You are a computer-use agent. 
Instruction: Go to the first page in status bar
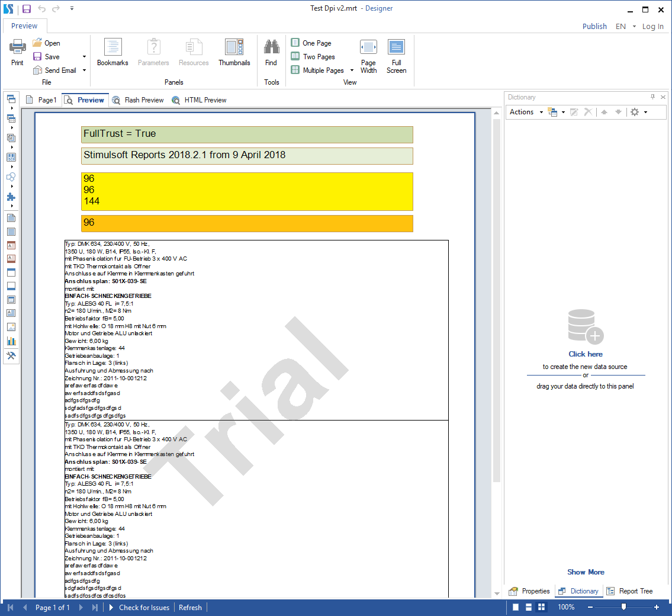[11, 608]
